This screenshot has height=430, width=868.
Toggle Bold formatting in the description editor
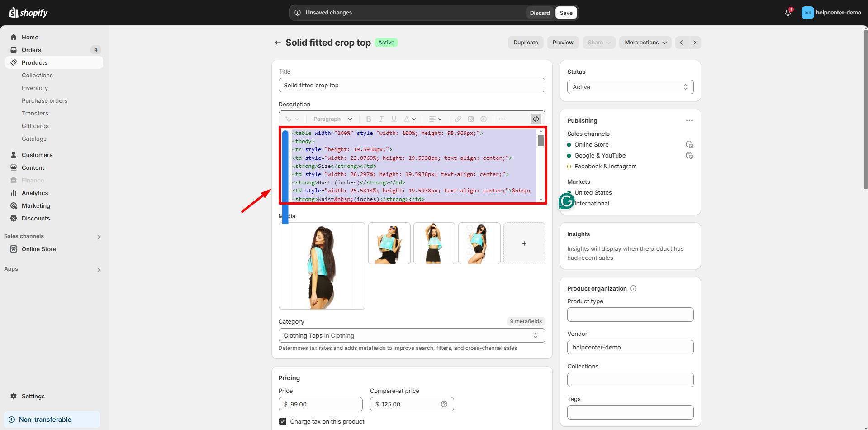click(369, 119)
